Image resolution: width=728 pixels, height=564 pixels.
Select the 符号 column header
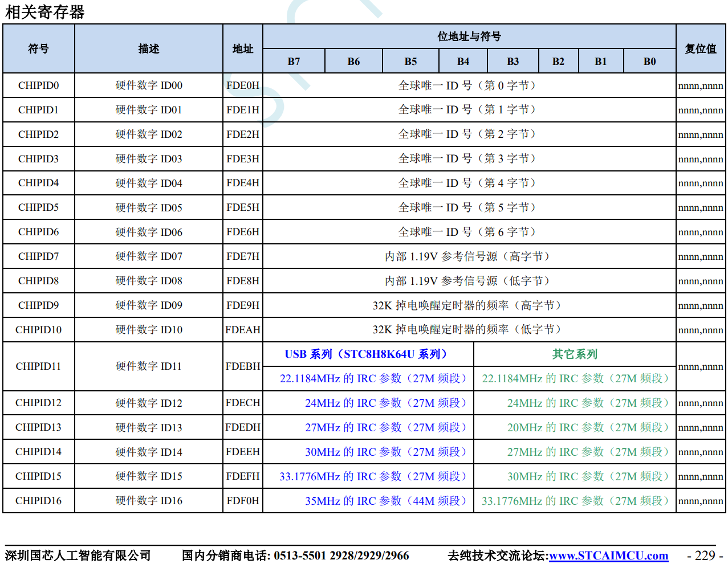point(39,48)
